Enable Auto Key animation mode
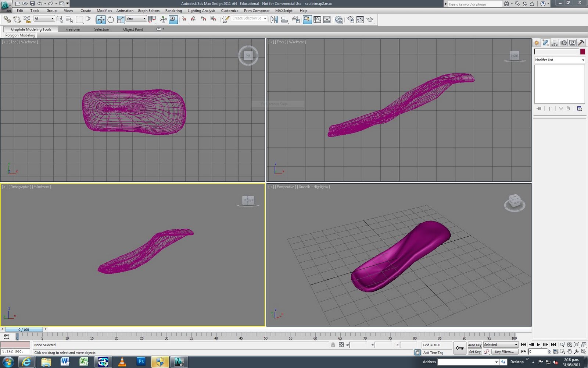This screenshot has height=368, width=588. [x=475, y=345]
